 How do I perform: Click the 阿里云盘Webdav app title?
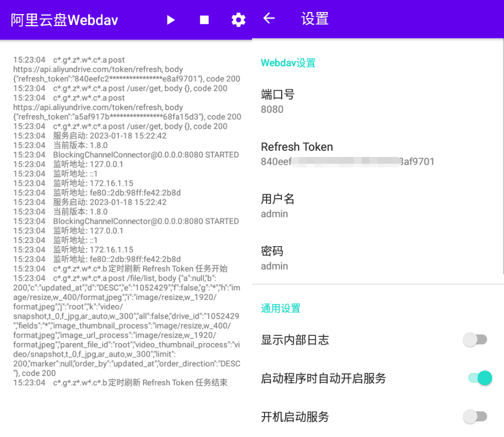[x=65, y=20]
